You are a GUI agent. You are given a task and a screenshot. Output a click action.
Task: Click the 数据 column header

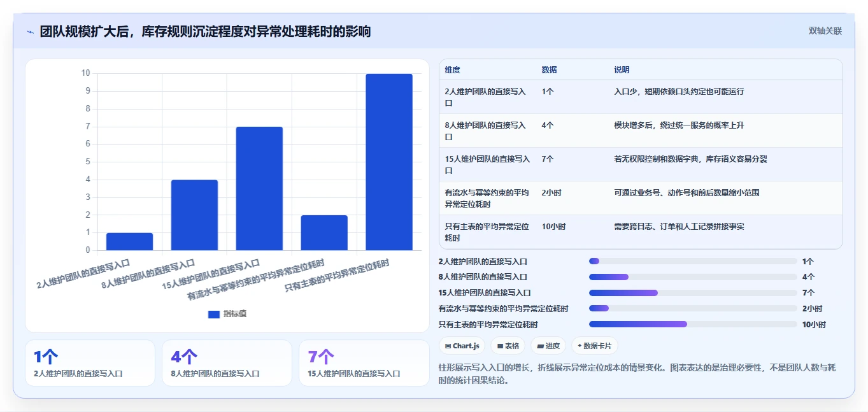tap(549, 69)
